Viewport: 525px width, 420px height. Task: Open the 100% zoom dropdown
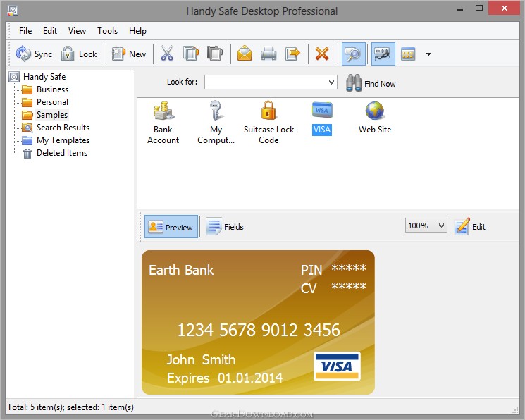pyautogui.click(x=426, y=226)
